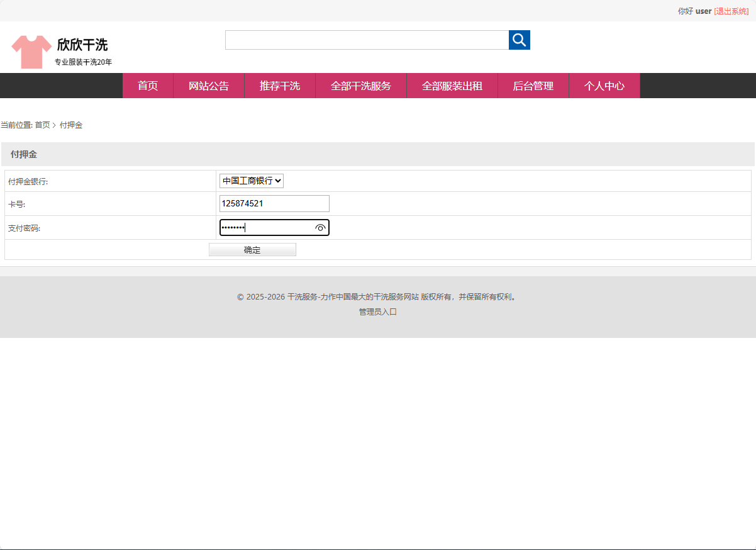Image resolution: width=756 pixels, height=550 pixels.
Task: Expand the payment bank combo box arrow
Action: tap(279, 181)
